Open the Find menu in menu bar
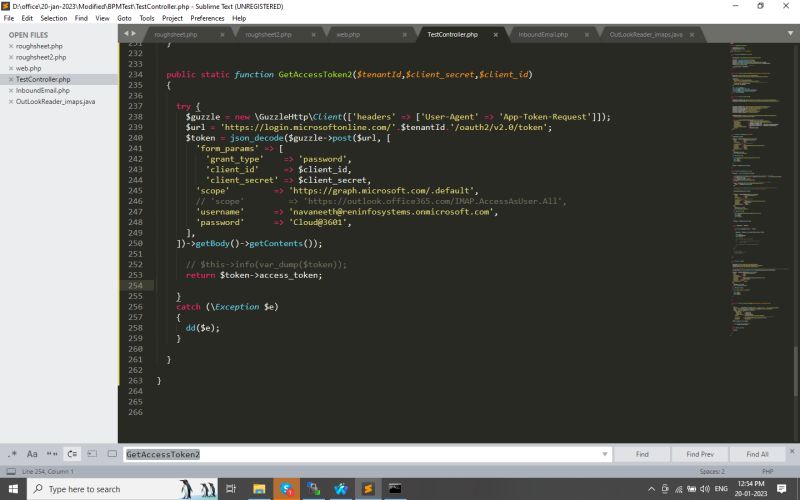This screenshot has width=800, height=500. 81,18
